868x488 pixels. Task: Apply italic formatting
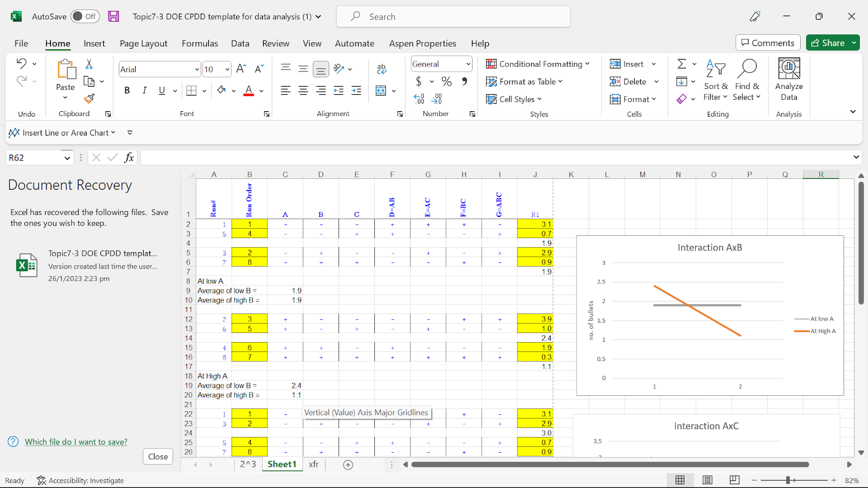tap(144, 91)
